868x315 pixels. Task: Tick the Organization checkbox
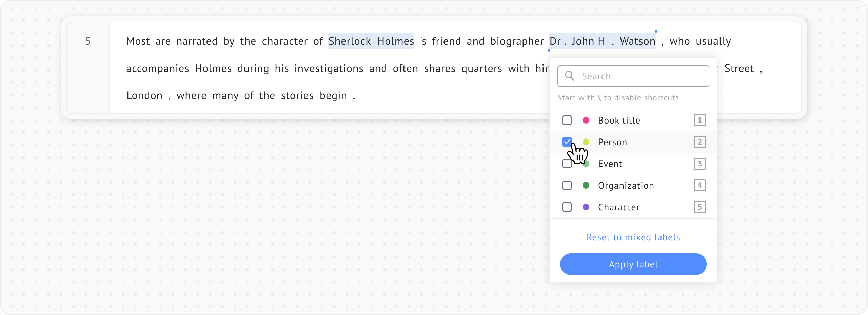tap(567, 185)
